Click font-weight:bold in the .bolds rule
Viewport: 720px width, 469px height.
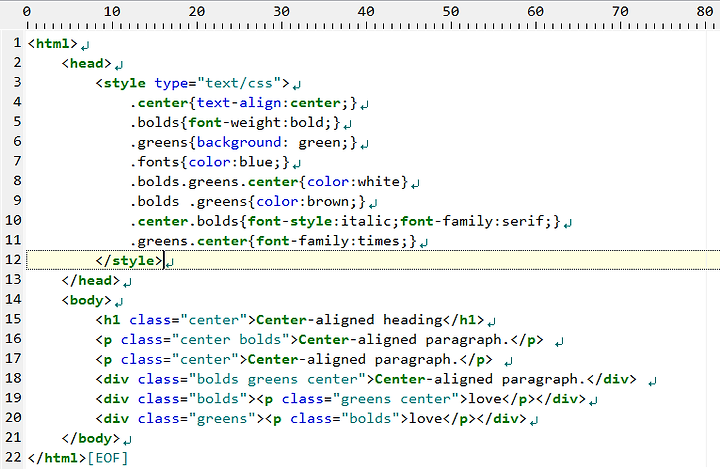256,123
